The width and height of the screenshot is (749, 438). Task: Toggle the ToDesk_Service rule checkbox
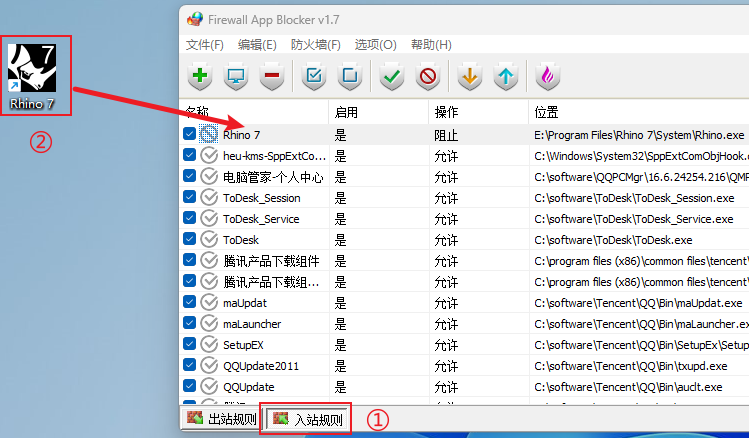point(189,218)
